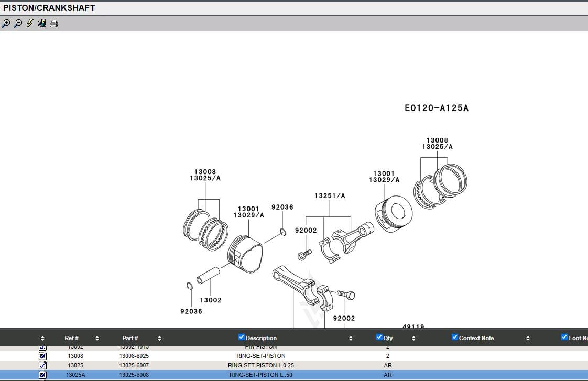Click the zoom in magnifier icon
This screenshot has height=381, width=588.
[x=6, y=24]
